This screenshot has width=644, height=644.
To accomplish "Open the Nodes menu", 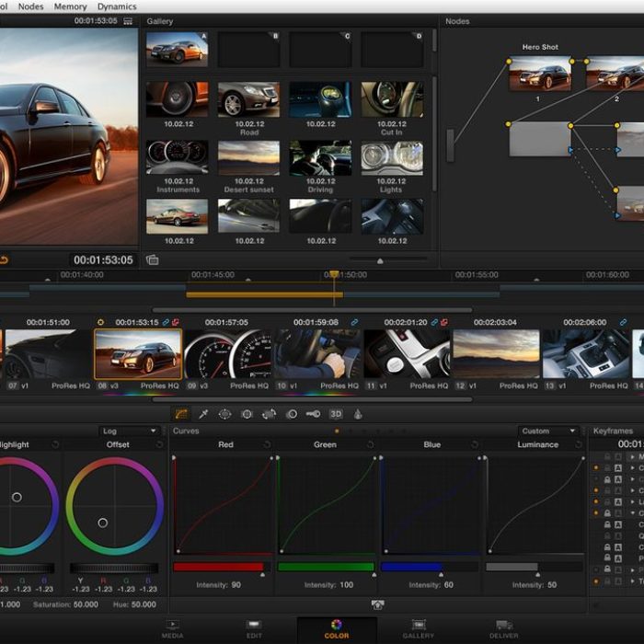I will pos(30,6).
